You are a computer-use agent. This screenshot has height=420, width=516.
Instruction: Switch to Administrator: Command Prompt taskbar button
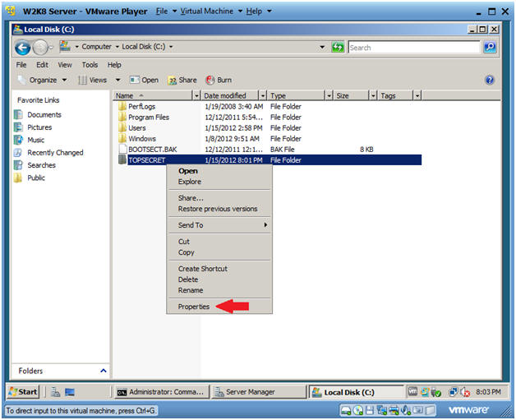click(161, 392)
